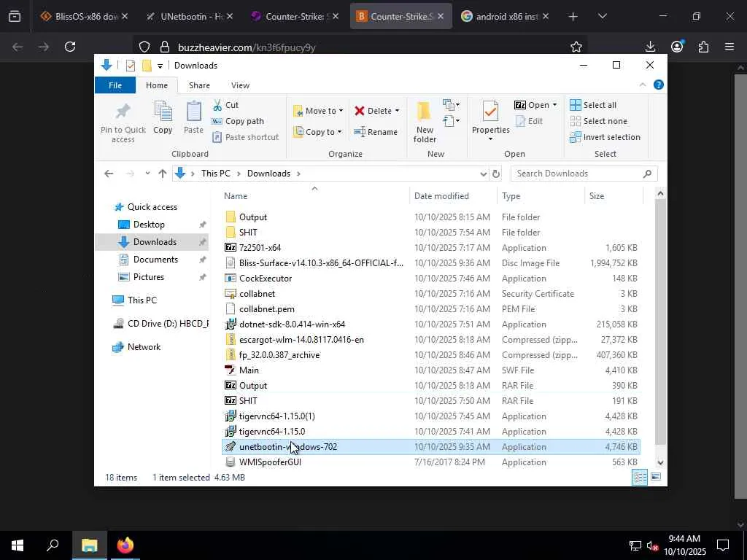This screenshot has width=747, height=560.
Task: Select Desktop in Quick access
Action: [149, 225]
